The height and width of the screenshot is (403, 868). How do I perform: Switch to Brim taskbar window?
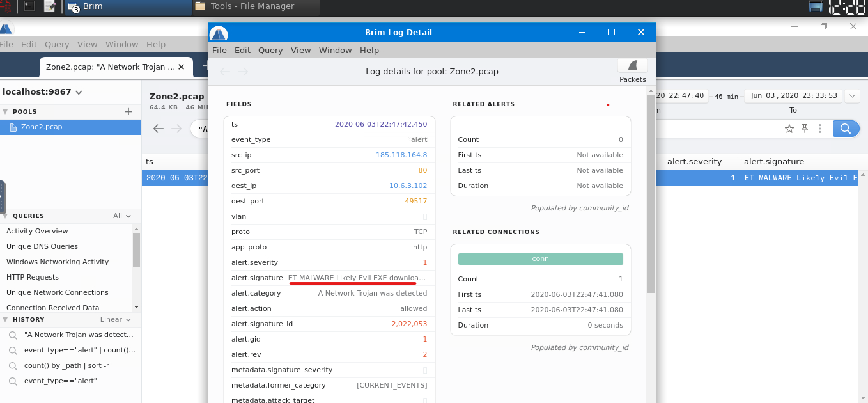127,6
